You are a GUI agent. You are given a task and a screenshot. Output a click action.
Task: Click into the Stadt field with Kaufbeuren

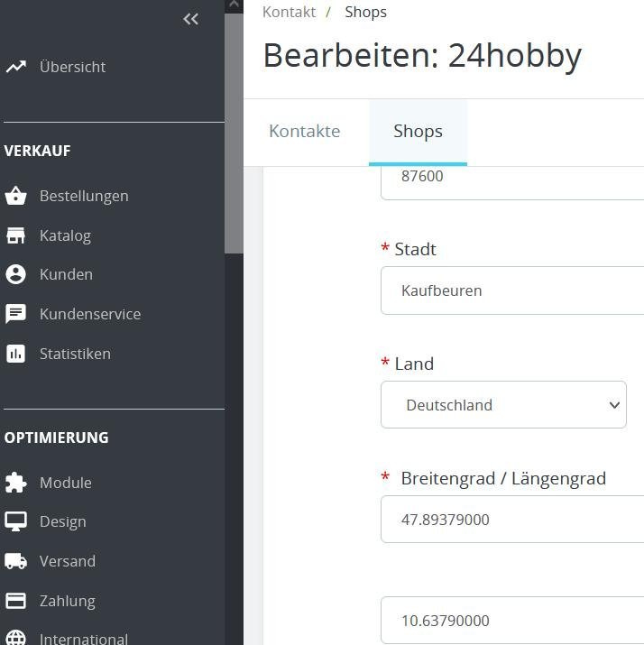click(512, 290)
